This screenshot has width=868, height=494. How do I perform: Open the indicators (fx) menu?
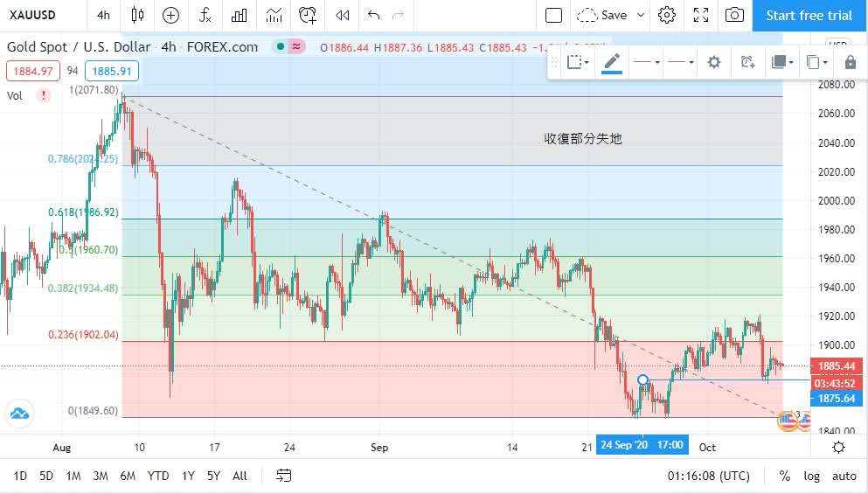tap(205, 15)
